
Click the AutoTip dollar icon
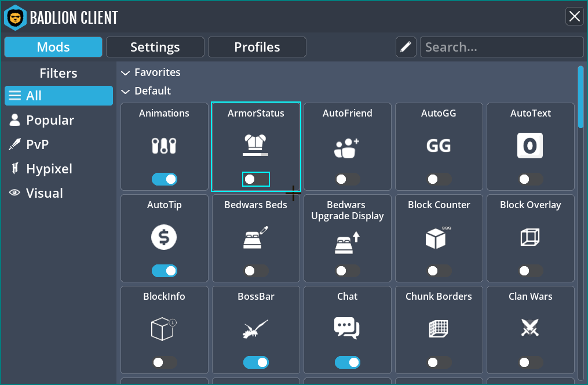[164, 237]
